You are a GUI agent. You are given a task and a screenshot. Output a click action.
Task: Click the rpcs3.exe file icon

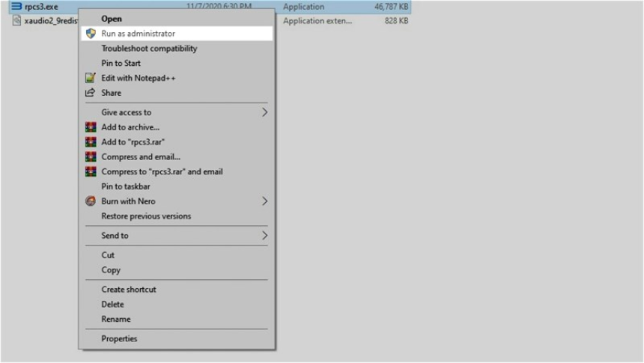[16, 6]
